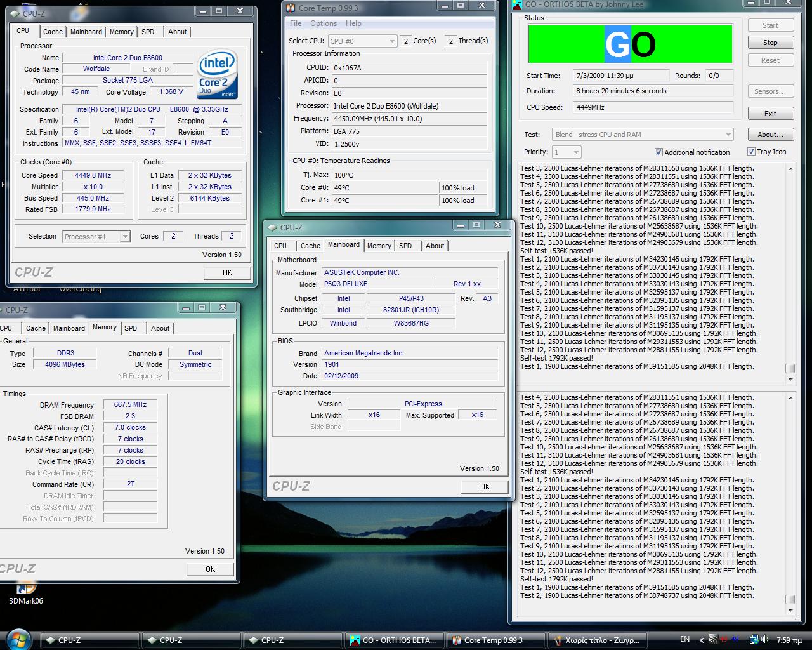Click the Exit button in ORTHOS
Screen dimensions: 812x650
click(770, 114)
